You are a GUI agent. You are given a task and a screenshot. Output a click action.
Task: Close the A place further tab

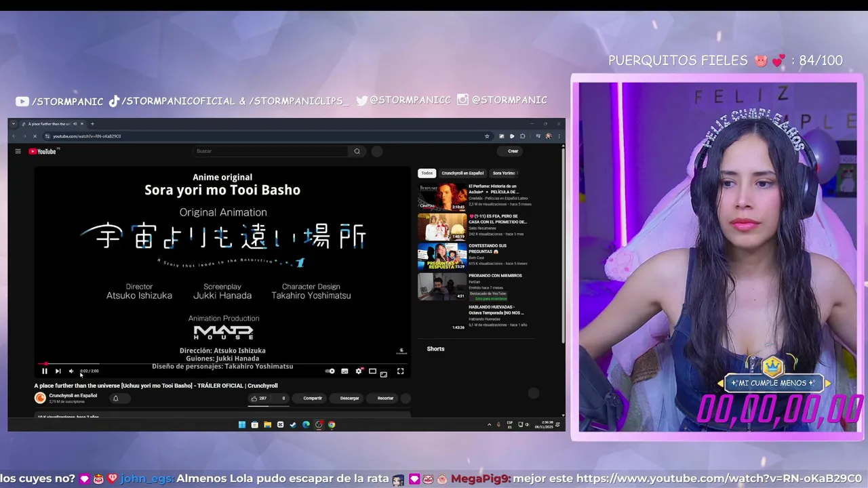pyautogui.click(x=83, y=124)
